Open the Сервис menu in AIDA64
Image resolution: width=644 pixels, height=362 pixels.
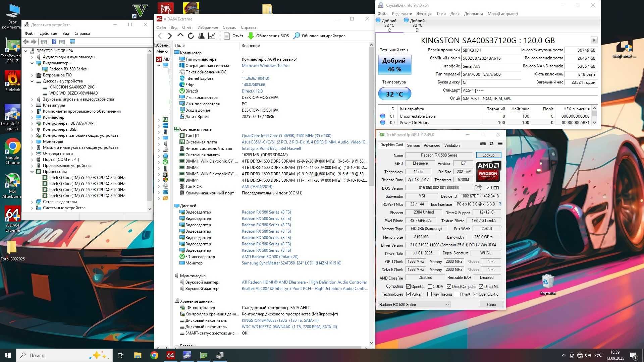(229, 27)
